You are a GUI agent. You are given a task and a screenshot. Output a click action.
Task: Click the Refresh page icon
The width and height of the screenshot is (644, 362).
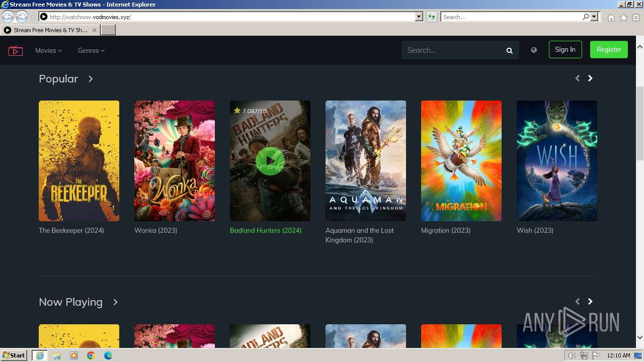tap(431, 17)
